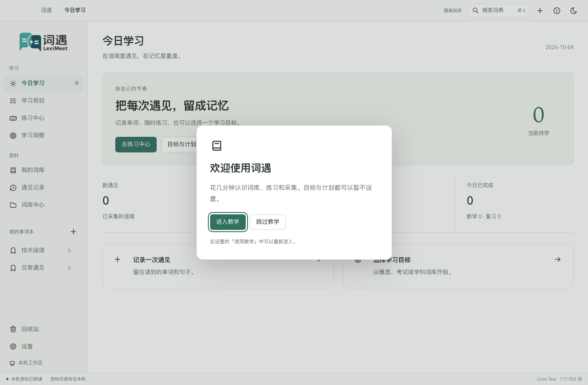The height and width of the screenshot is (385, 588).
Task: Go to 词库中心 in sidebar
Action: 44,205
